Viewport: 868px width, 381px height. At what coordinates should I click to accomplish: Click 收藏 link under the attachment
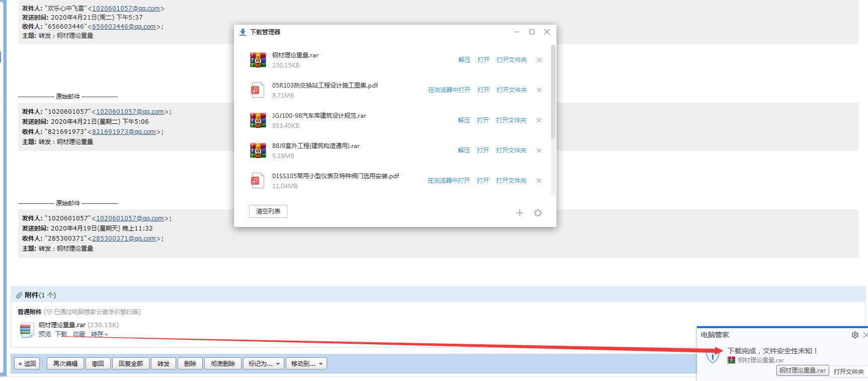79,334
